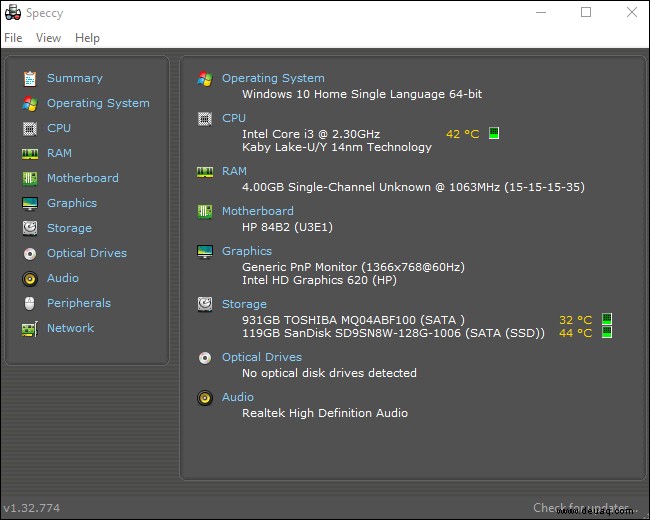Click Windows-flag icon beside Operating System heading
Viewport: 650px width, 520px height.
click(205, 78)
